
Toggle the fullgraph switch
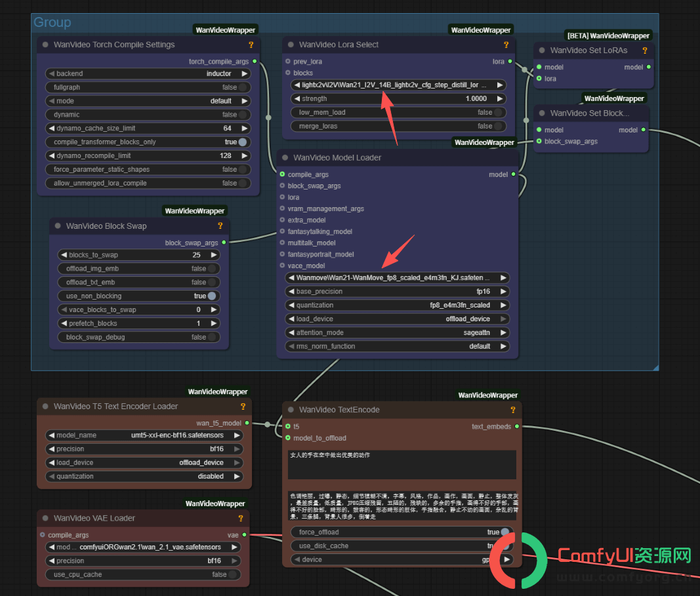click(148, 87)
